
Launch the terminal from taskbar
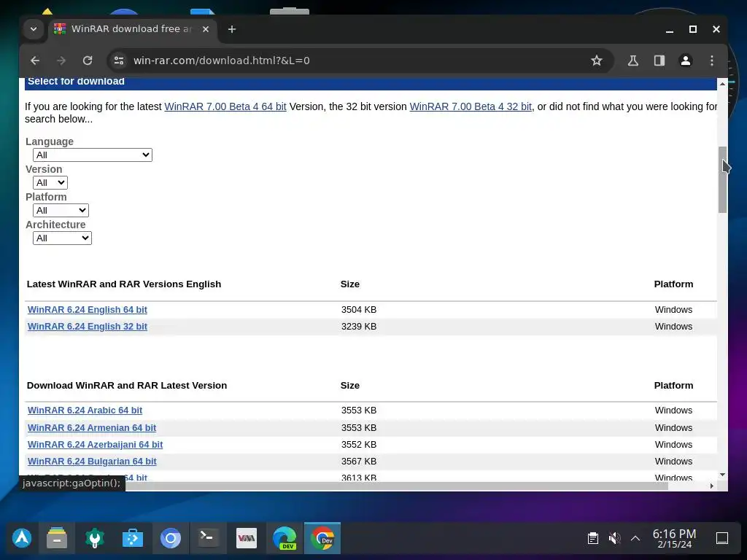coord(208,538)
